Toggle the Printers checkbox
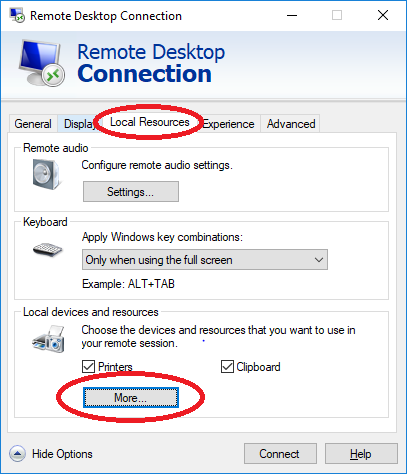 88,367
